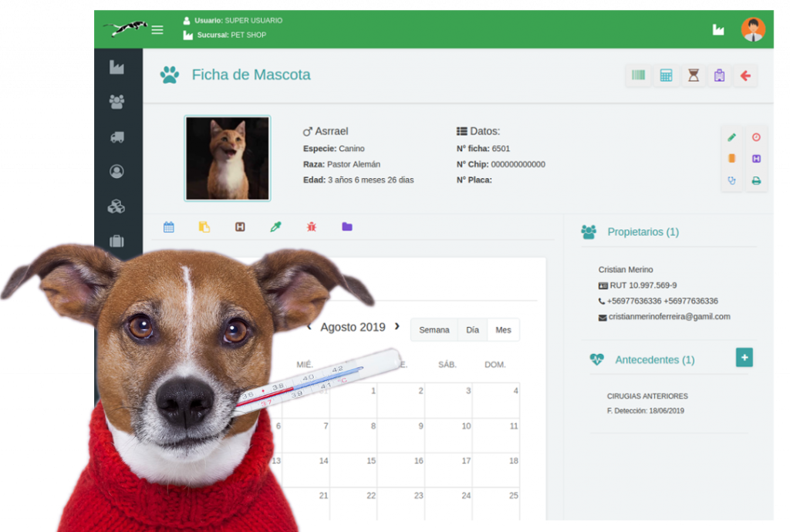
Task: Open the people group section in sidebar
Action: pos(117,102)
